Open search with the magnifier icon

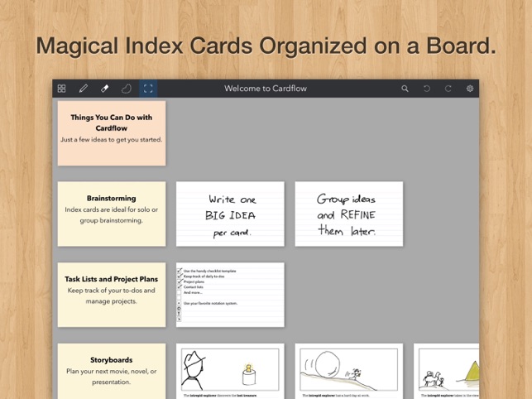[405, 89]
